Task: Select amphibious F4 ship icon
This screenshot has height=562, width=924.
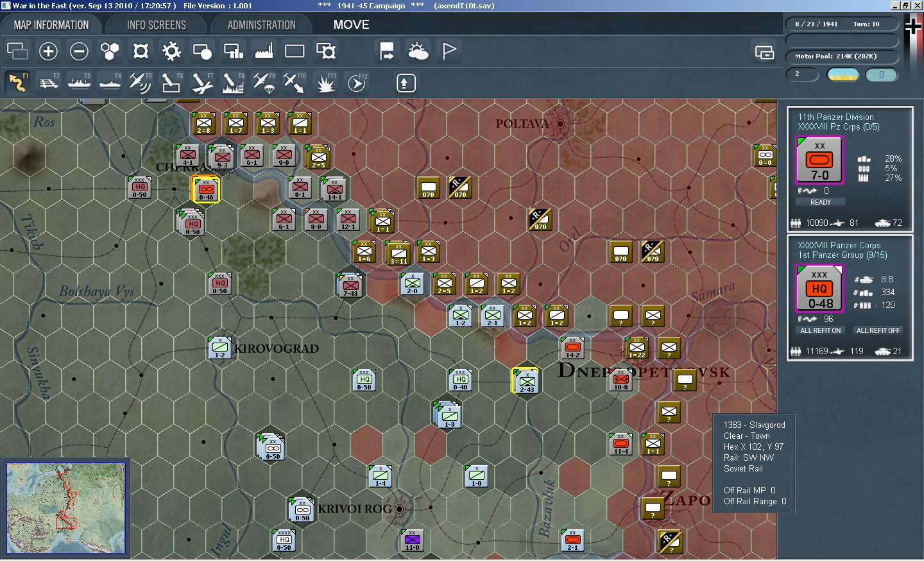Action: click(x=110, y=83)
